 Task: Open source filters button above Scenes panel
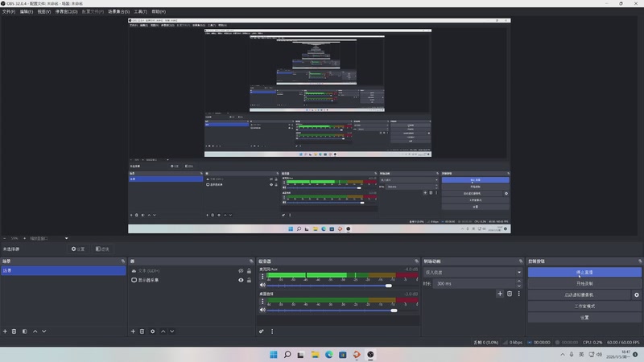point(102,249)
